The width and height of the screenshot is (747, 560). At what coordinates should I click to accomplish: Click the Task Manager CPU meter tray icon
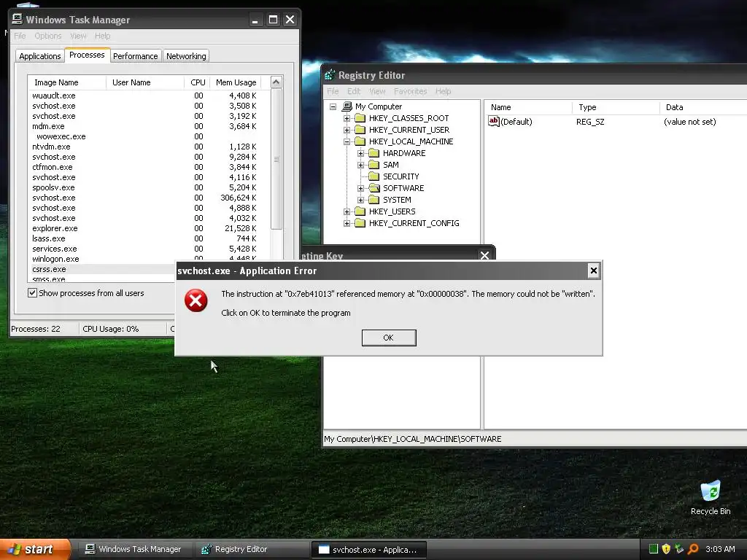click(654, 549)
